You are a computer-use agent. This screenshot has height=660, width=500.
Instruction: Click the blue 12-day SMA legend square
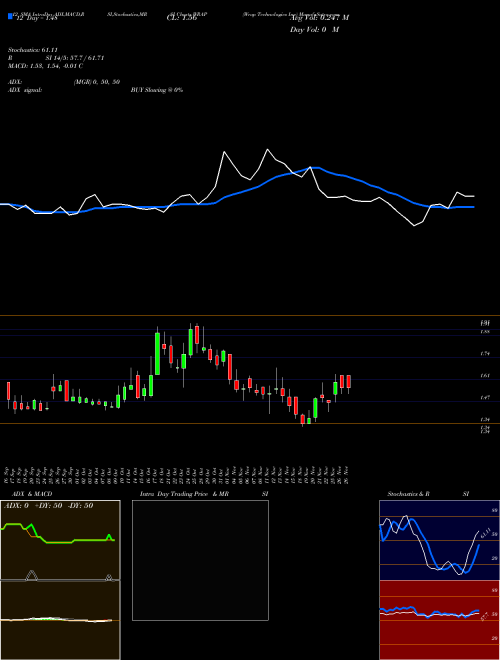point(10,16)
